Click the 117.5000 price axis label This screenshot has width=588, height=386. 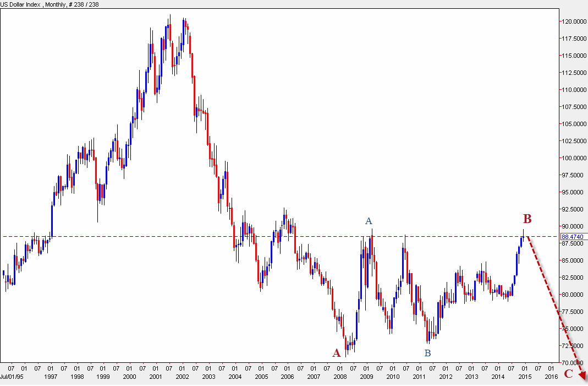click(573, 39)
